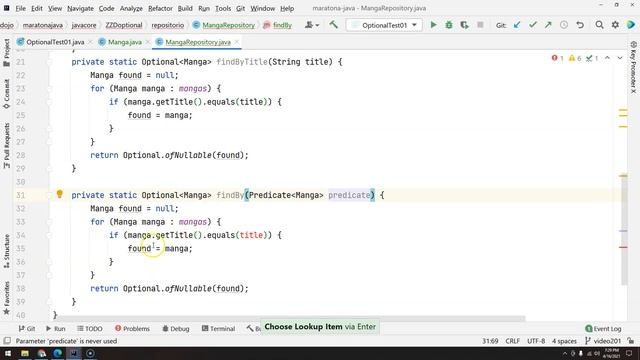This screenshot has height=360, width=640.
Task: Click CRLF line separator selector
Action: (512, 341)
